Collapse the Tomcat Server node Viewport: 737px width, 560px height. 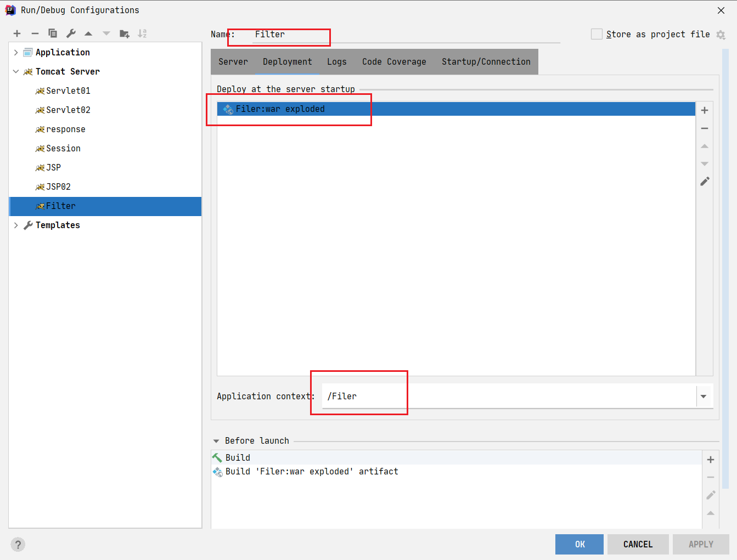16,72
